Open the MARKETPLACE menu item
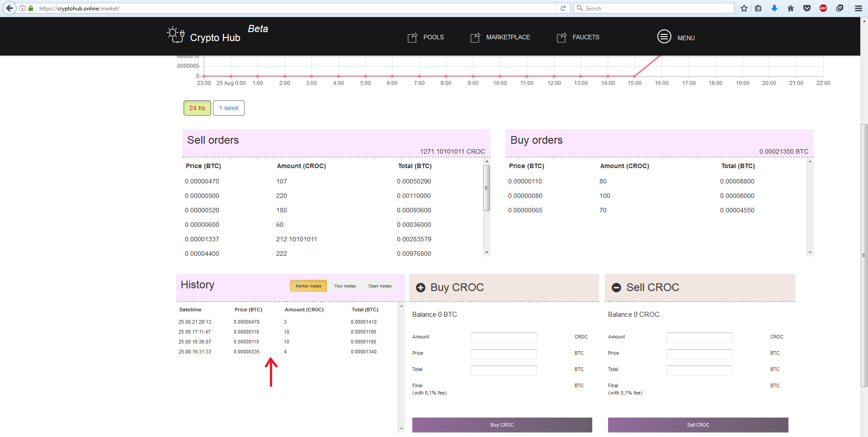This screenshot has width=868, height=437. pyautogui.click(x=508, y=37)
